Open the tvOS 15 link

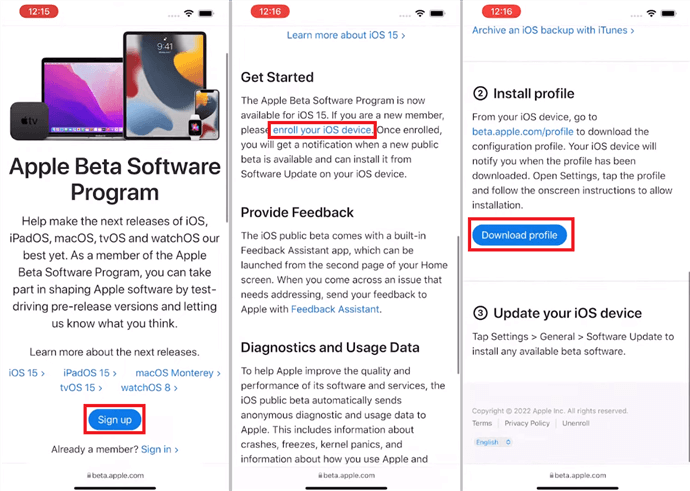pos(81,388)
